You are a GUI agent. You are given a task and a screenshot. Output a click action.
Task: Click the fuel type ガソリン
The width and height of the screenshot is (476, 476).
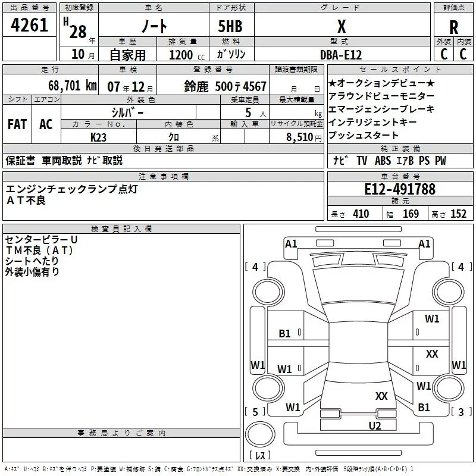[x=231, y=54]
